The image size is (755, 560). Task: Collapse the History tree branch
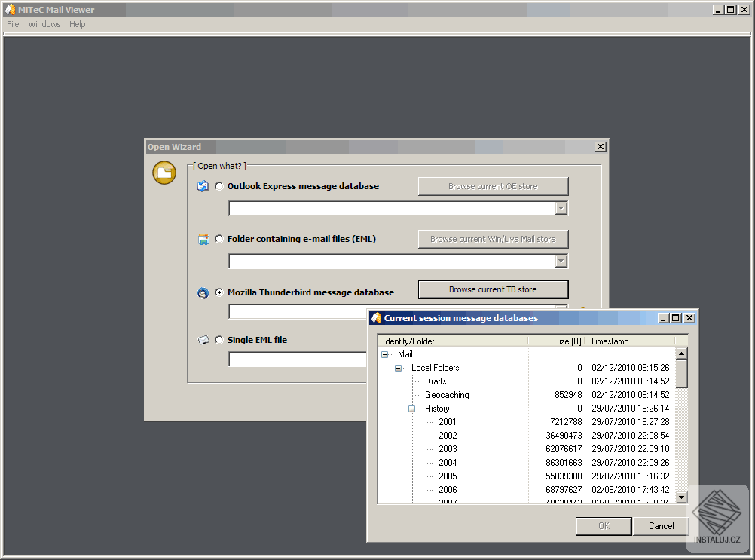[411, 408]
